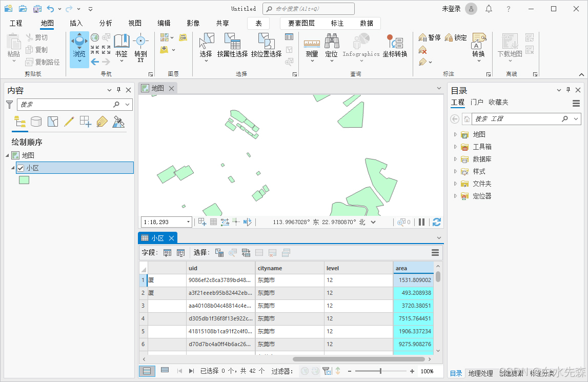The width and height of the screenshot is (588, 382).
Task: Open Coordinate Conversion (坐标转换)
Action: tap(395, 46)
